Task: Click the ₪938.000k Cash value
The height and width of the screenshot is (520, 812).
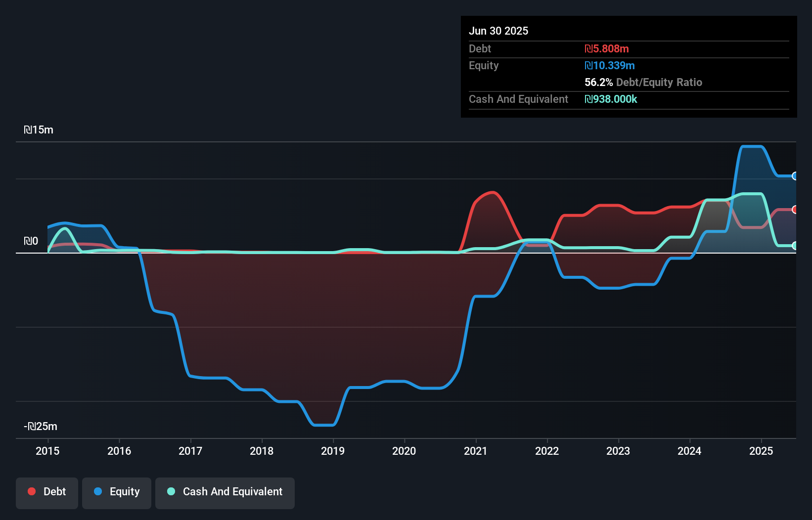Action: (x=611, y=99)
